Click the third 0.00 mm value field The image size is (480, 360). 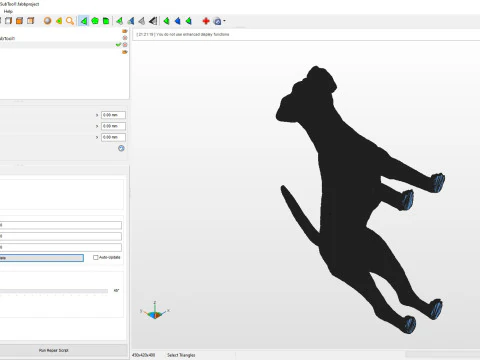[x=114, y=137]
